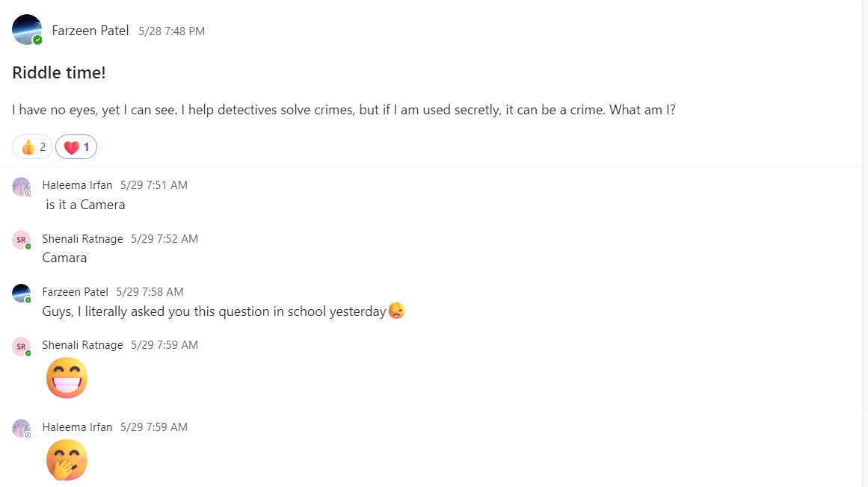Image resolution: width=868 pixels, height=487 pixels.
Task: Toggle the heart reaction on the riddle post
Action: pos(76,147)
